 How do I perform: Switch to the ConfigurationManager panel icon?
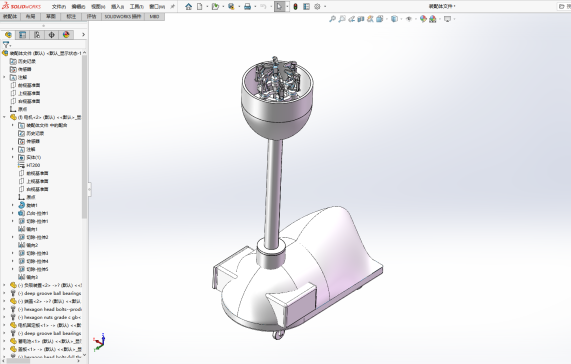(37, 35)
